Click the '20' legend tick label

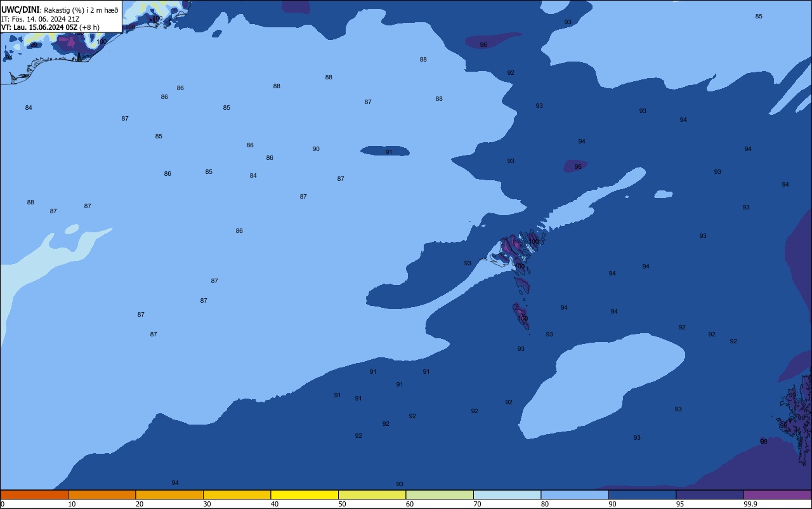[140, 504]
